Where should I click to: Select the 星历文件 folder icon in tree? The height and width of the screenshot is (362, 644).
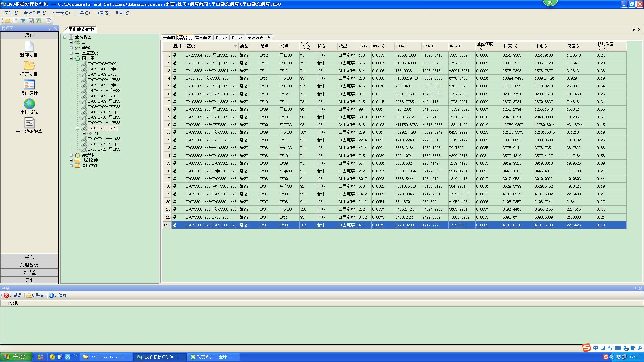point(77,166)
